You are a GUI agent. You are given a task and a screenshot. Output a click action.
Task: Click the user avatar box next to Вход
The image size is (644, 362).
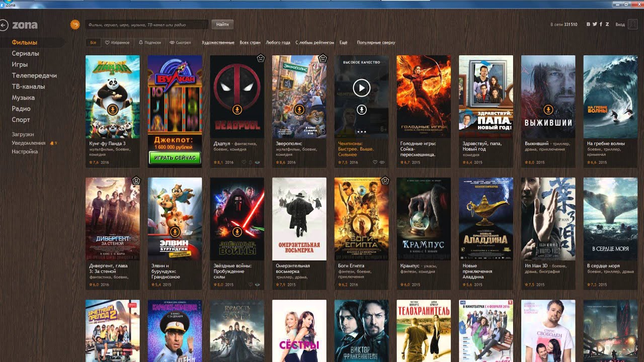point(633,24)
